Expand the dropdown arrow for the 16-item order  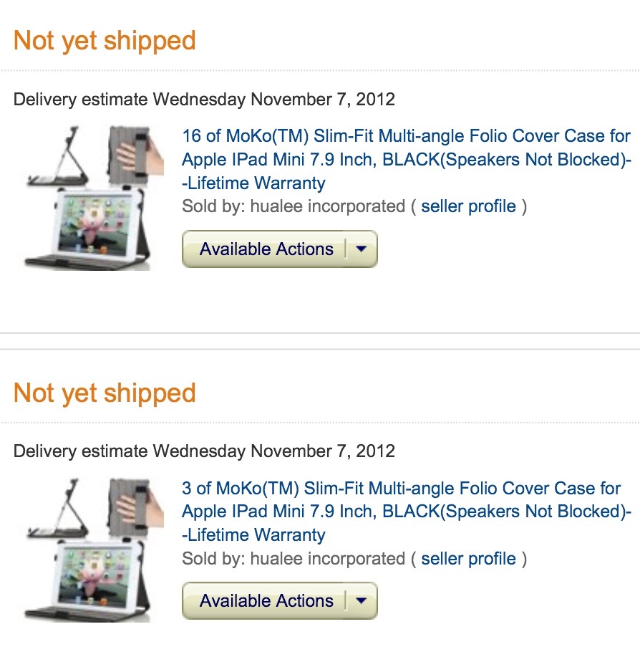361,249
